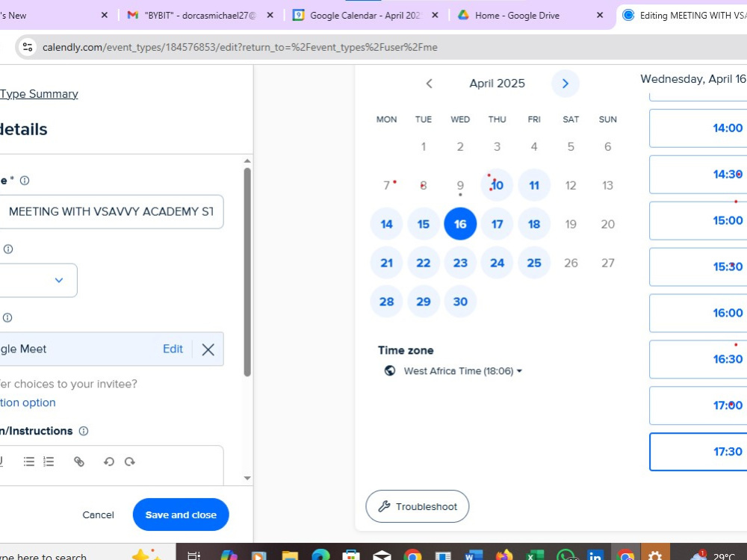Select April 11 on the calendar
Screen dimensions: 747x560
[x=534, y=185]
